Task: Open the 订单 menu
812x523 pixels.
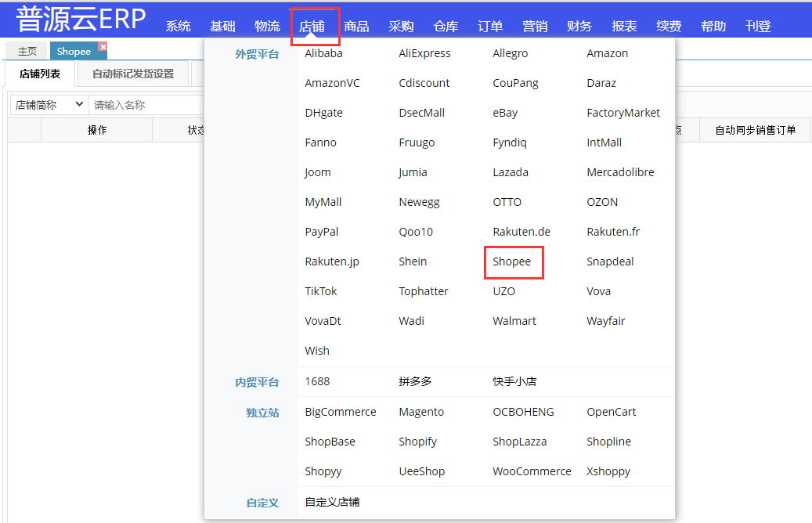Action: 490,26
